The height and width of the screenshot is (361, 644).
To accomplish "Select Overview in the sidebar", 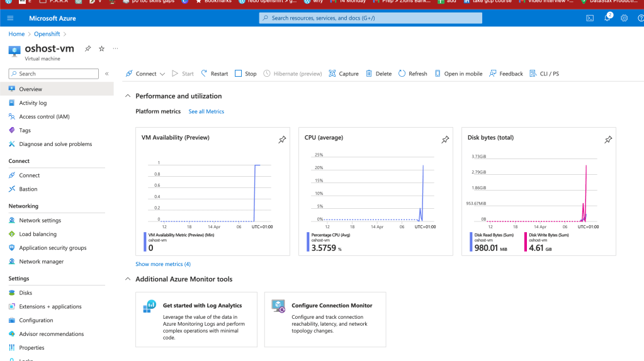I will (x=57, y=89).
